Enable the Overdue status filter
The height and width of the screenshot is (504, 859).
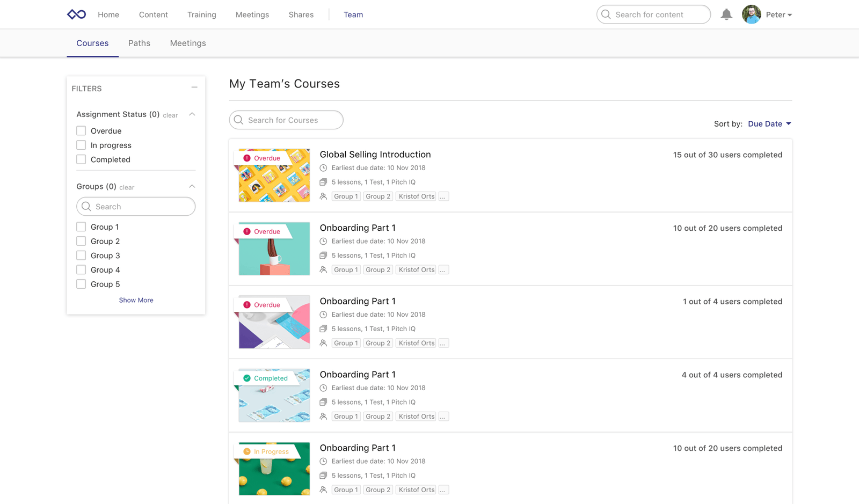click(x=81, y=131)
